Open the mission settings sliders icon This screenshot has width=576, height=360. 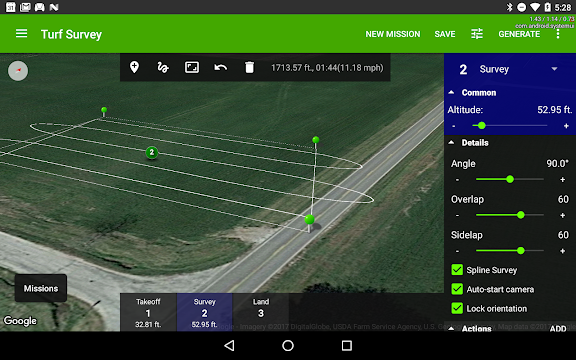click(477, 34)
